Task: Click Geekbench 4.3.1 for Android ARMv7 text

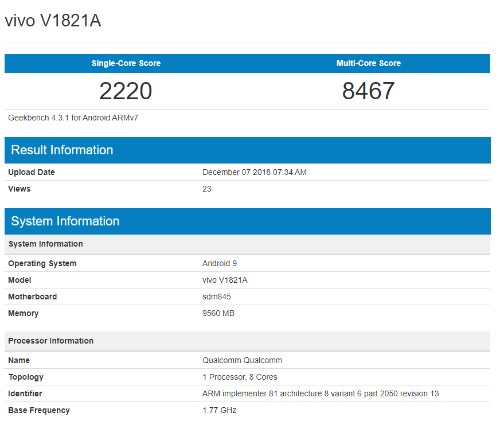Action: click(73, 118)
